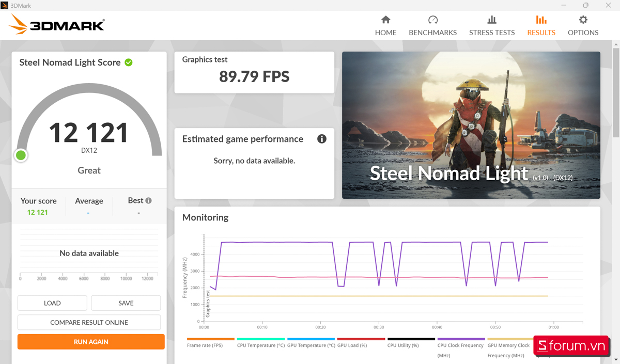Click the Great rating label
Image resolution: width=620 pixels, height=364 pixels.
[x=89, y=170]
